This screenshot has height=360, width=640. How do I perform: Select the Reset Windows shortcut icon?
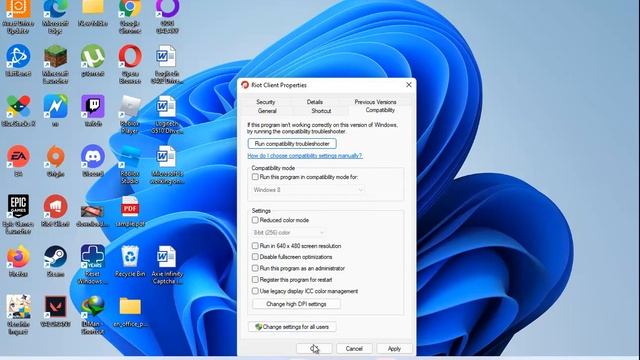click(x=93, y=257)
